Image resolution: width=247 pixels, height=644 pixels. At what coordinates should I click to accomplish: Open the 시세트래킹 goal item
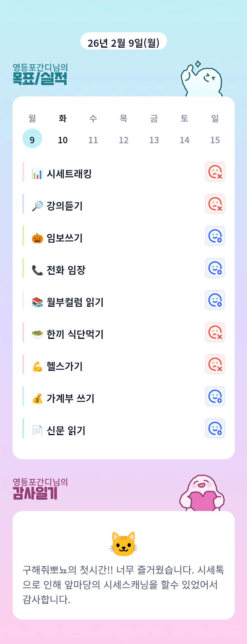coord(69,174)
